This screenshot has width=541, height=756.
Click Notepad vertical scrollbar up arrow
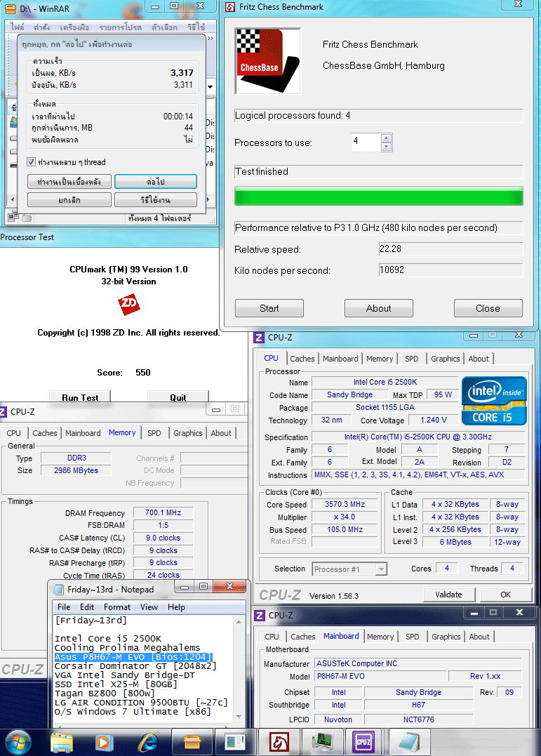239,622
